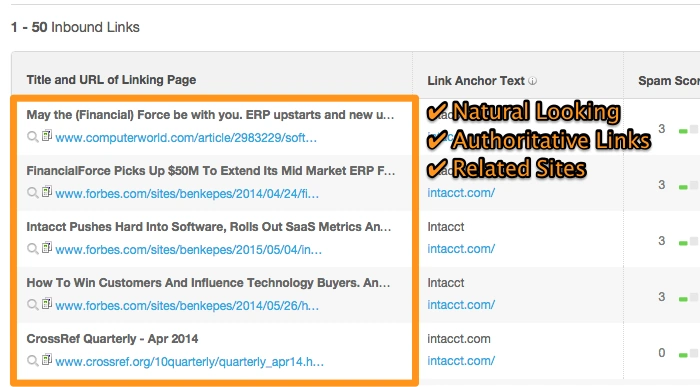700x387 pixels.
Task: Open the crossref.org quarterly_apr14 link
Action: [x=190, y=362]
